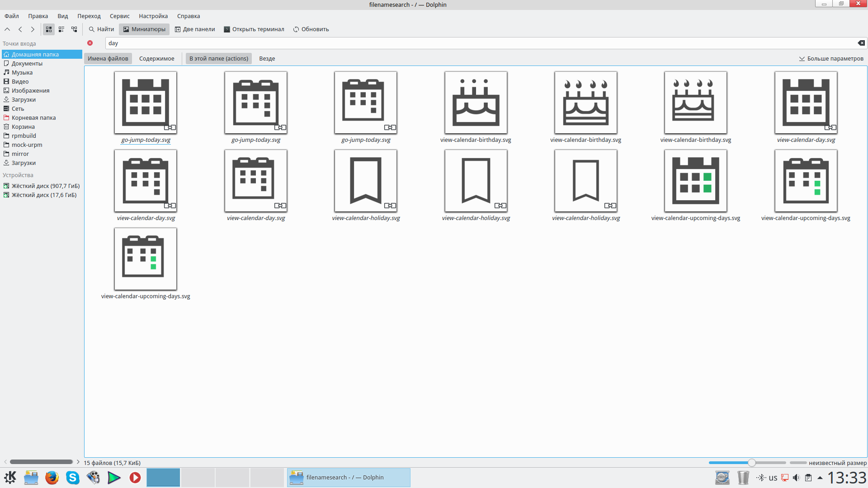Go up to parent folder
868x488 pixels.
[x=7, y=29]
